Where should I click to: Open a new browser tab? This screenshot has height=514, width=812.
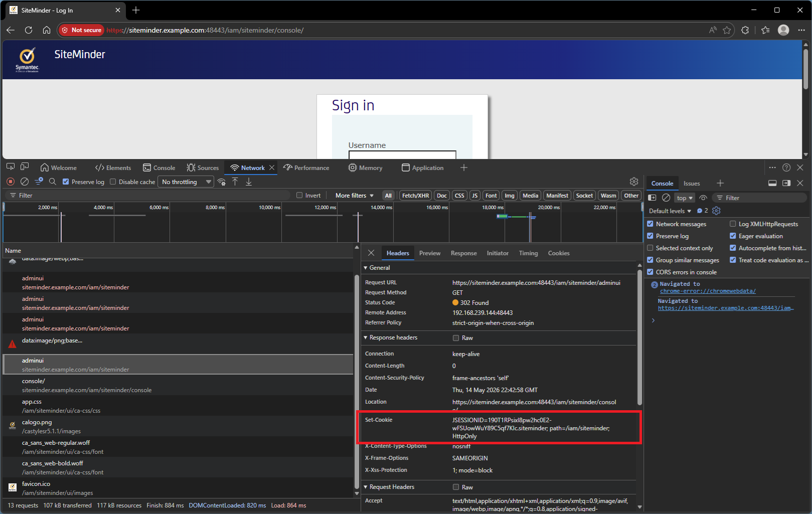coord(136,10)
